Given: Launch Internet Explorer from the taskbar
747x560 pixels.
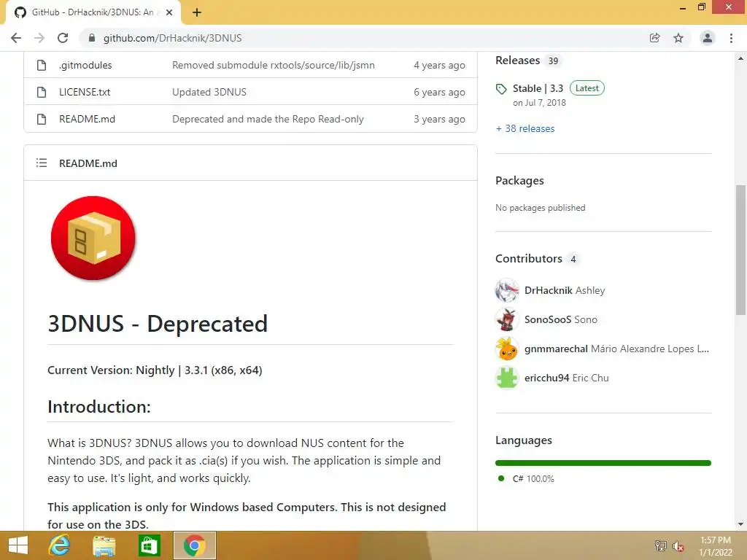Looking at the screenshot, I should click(60, 545).
